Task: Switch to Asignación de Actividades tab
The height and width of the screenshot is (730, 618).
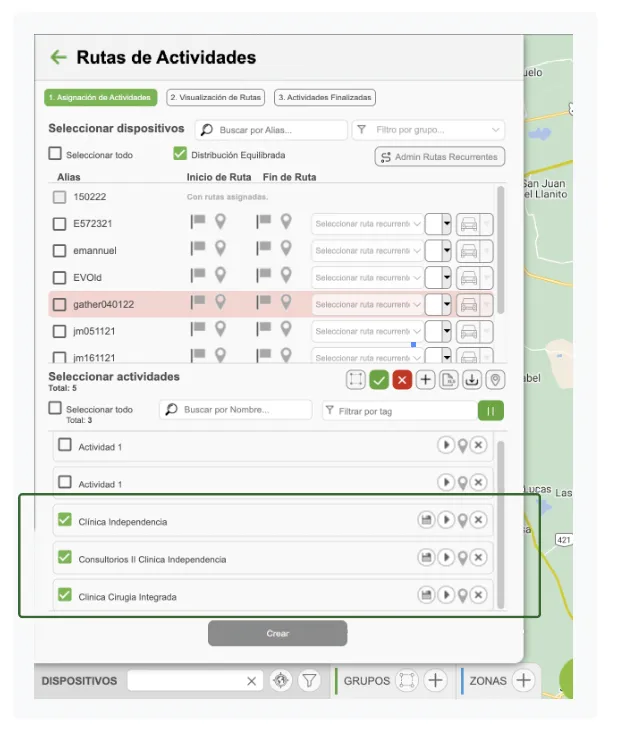Action: click(x=101, y=97)
